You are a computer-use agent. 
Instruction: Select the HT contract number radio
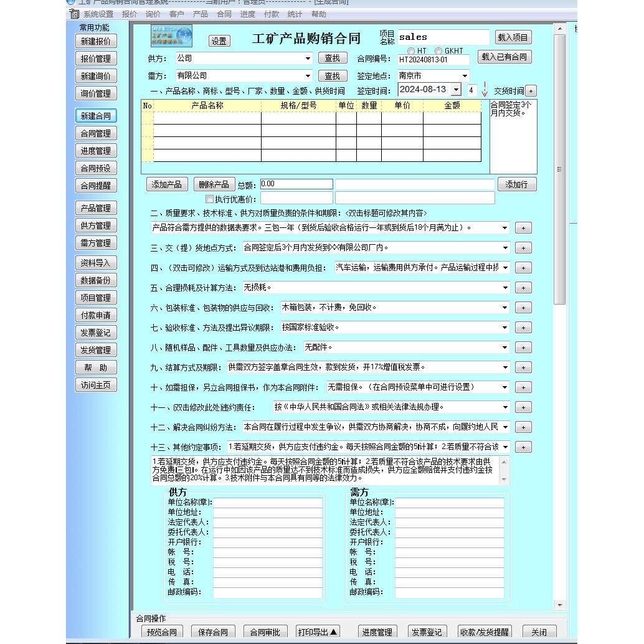410,51
